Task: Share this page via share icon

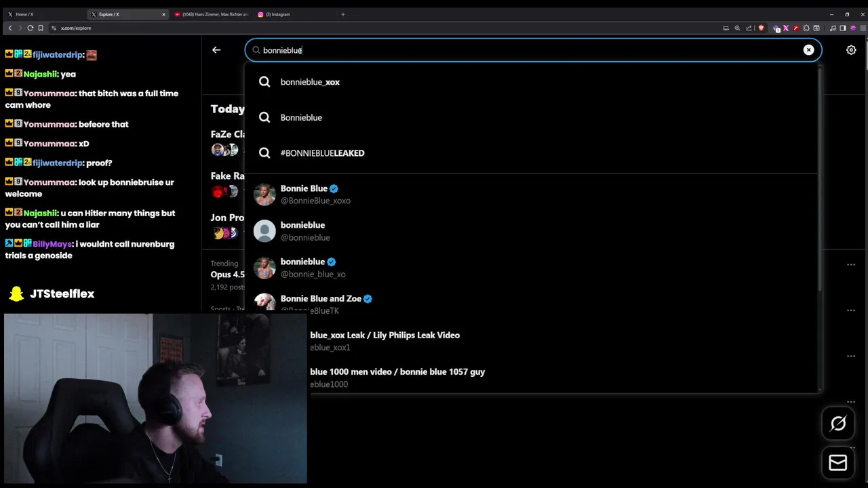Action: pyautogui.click(x=749, y=28)
